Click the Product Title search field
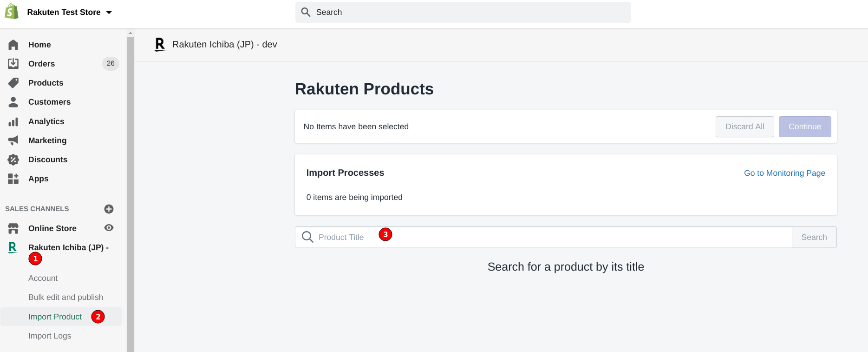 pos(543,237)
